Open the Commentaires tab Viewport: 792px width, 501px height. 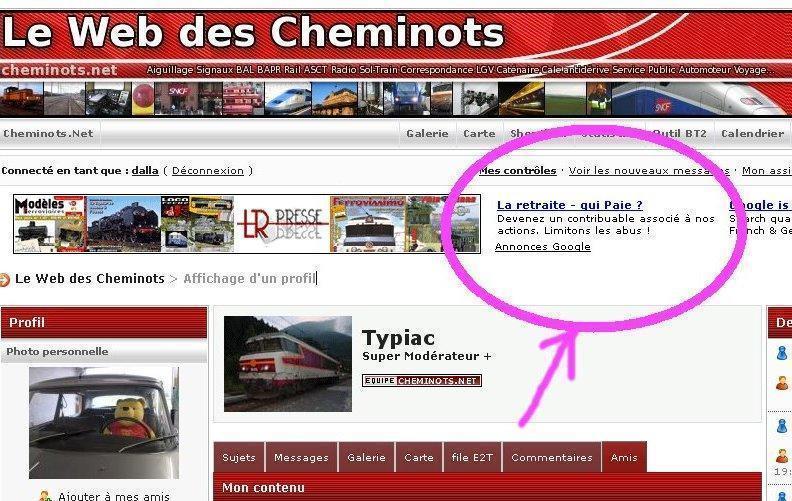click(552, 458)
